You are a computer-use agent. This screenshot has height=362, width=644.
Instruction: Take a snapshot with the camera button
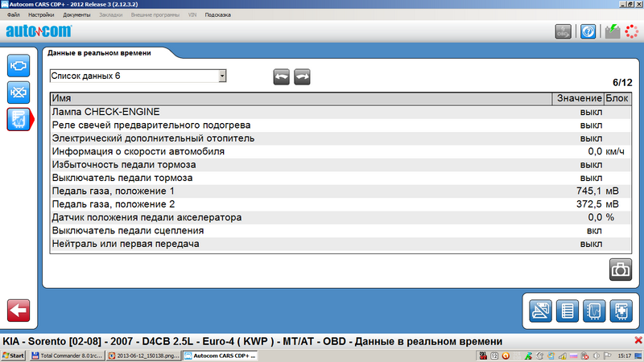click(x=620, y=269)
